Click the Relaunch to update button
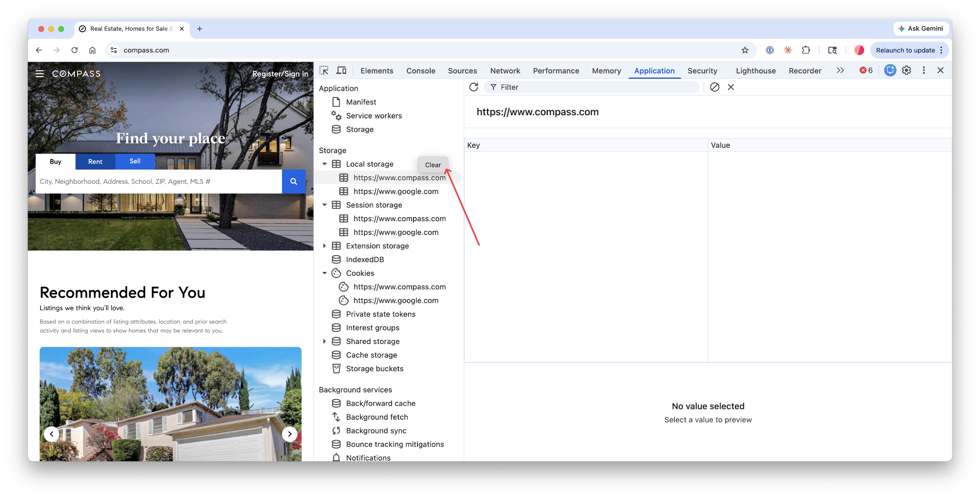Image resolution: width=980 pixels, height=498 pixels. (x=905, y=50)
